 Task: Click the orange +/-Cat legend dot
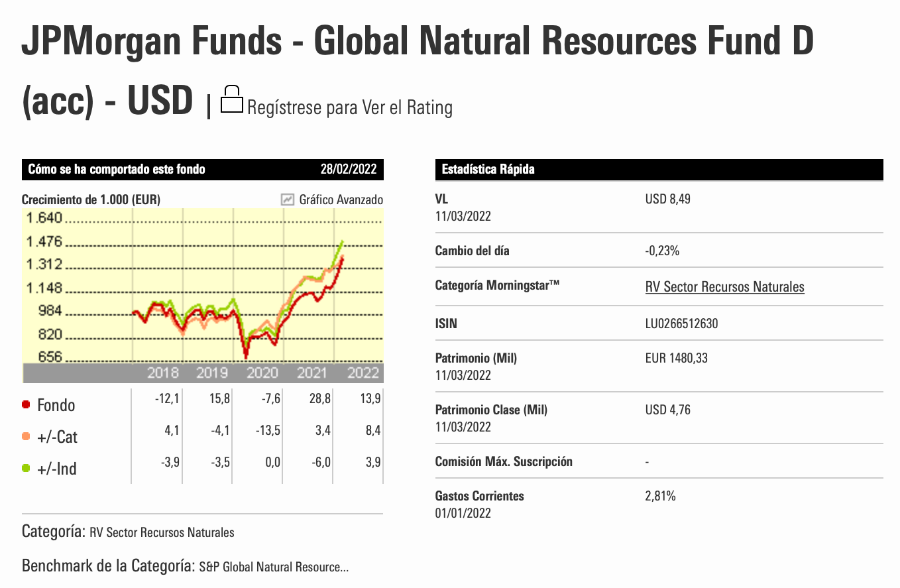tap(27, 436)
